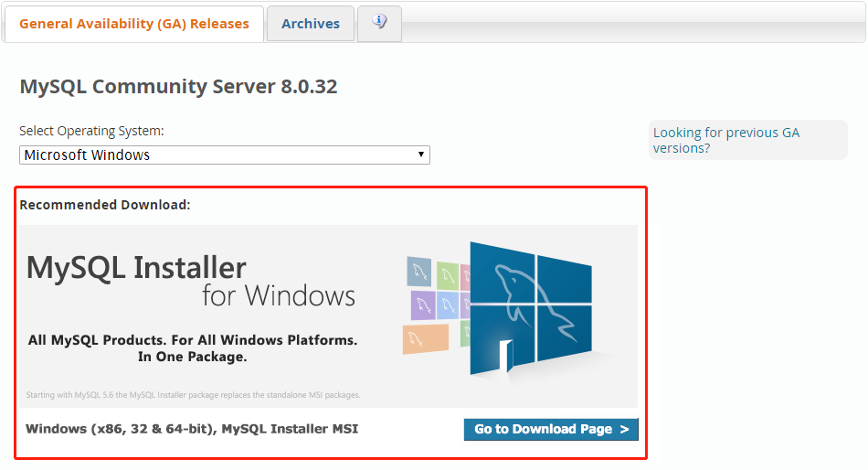Click the Windows dolphin logo graphic
Screen dimensions: 868x470
530,308
